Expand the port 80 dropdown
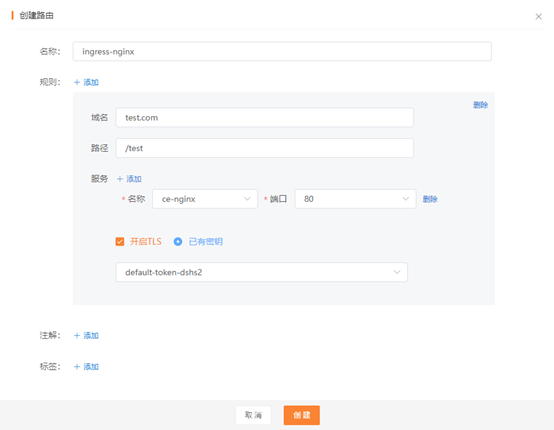 (355, 199)
